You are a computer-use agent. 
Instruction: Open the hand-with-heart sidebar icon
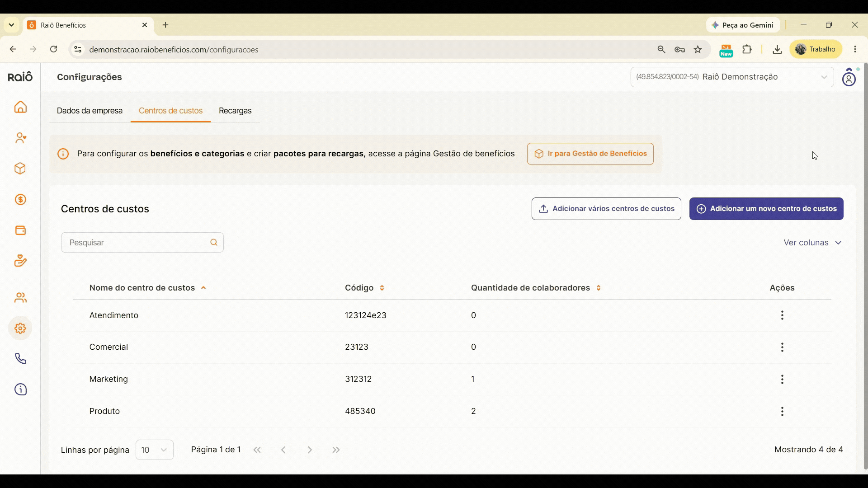point(20,261)
